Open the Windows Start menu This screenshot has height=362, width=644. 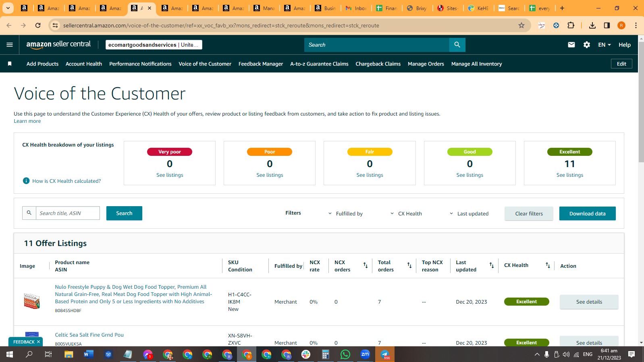[10, 354]
